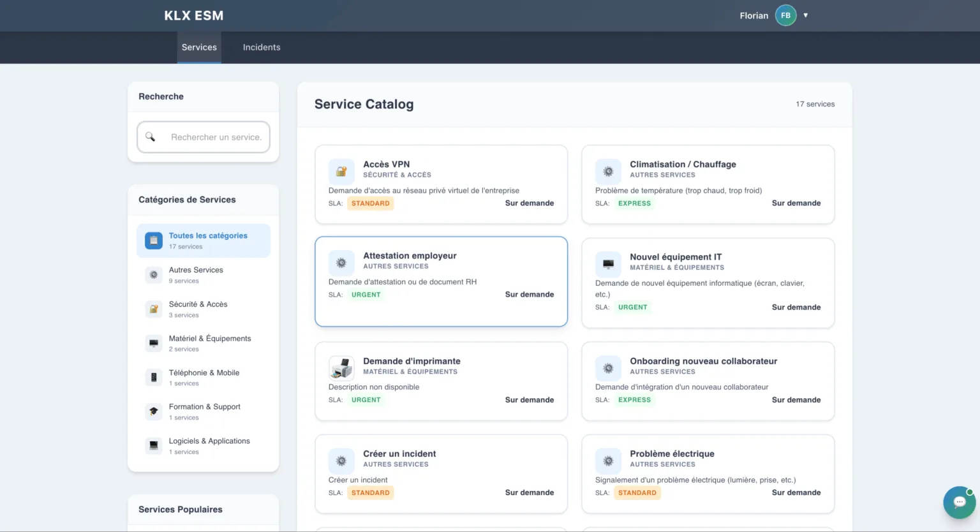Open the Attestation employeur service card

[441, 281]
